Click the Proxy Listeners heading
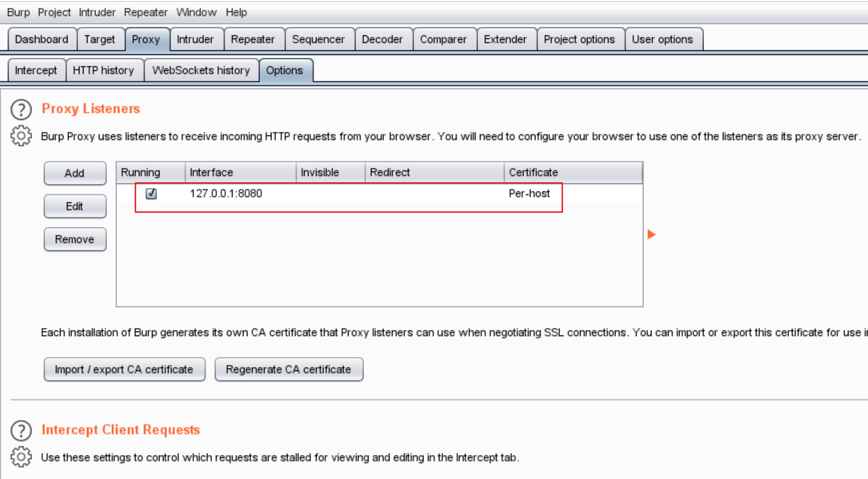868x479 pixels. (91, 109)
